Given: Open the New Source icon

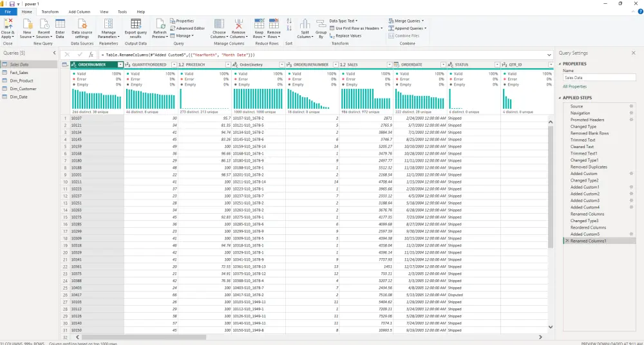Looking at the screenshot, I should click(27, 24).
